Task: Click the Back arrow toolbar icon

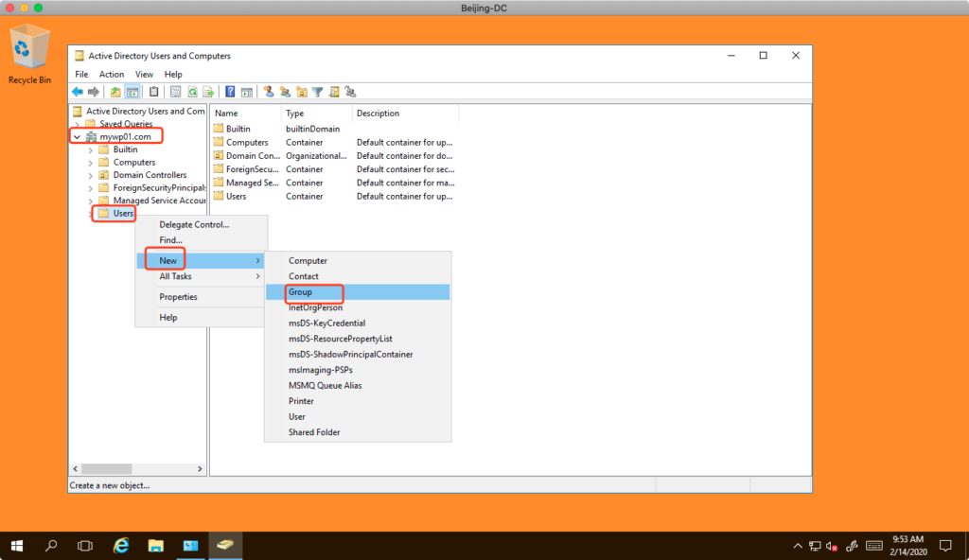Action: (77, 92)
